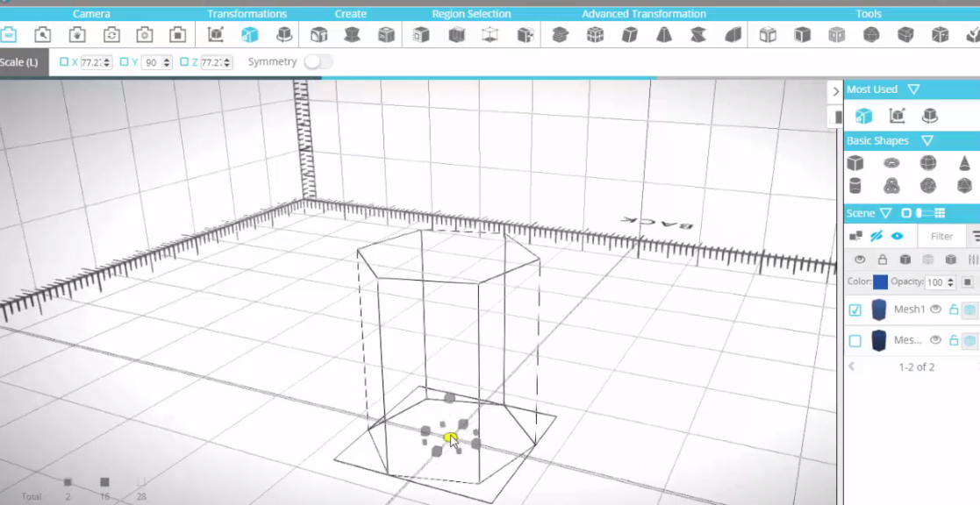980x505 pixels.
Task: Check the Y axis scale checkbox
Action: pyautogui.click(x=124, y=61)
